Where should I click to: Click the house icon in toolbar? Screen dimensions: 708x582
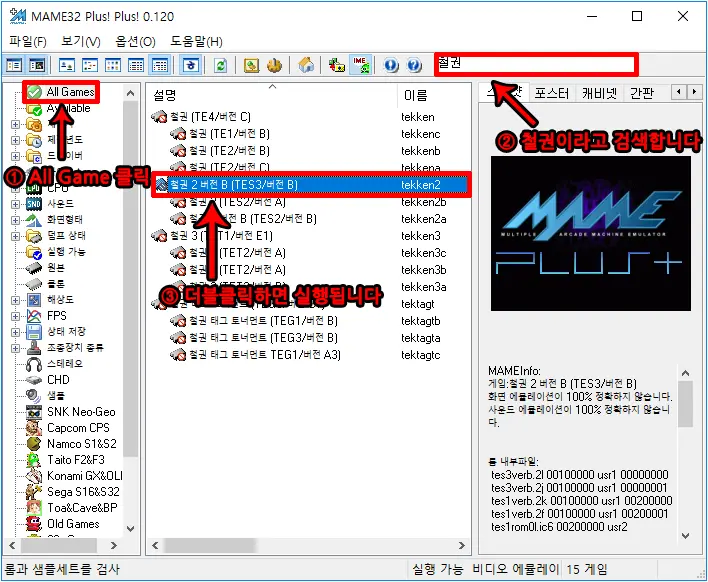[306, 65]
